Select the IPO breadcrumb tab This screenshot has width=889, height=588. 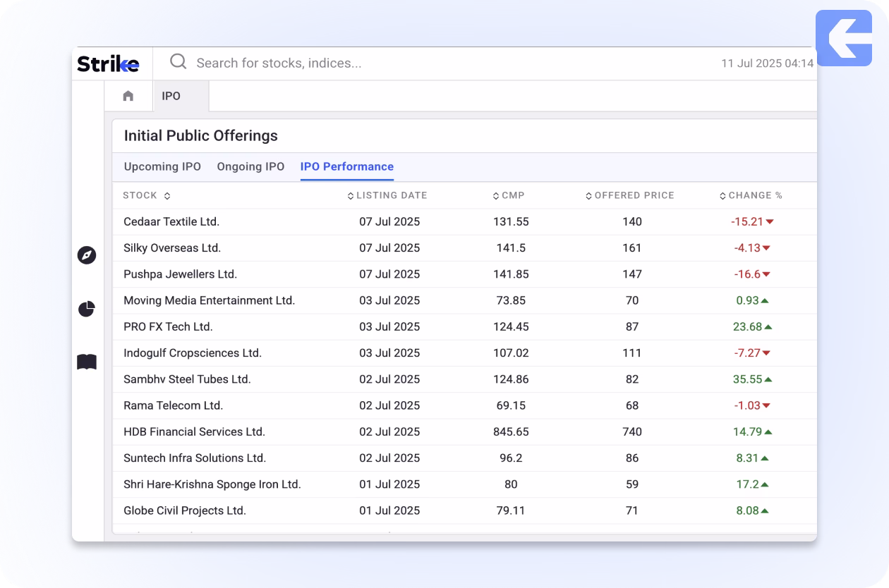tap(171, 96)
